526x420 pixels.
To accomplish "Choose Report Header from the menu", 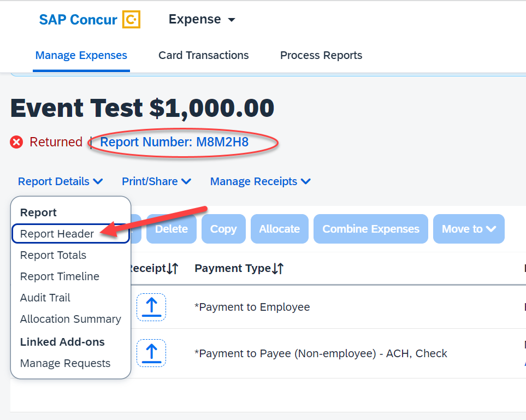I will click(x=57, y=234).
